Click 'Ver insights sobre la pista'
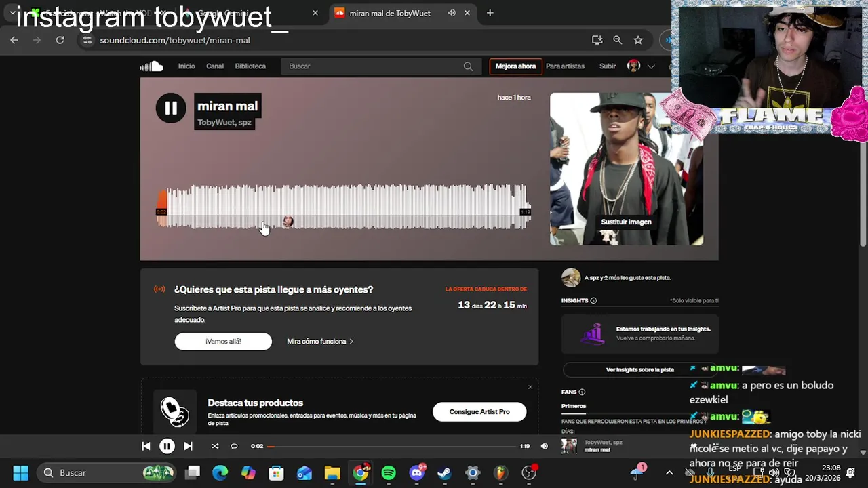 (640, 369)
